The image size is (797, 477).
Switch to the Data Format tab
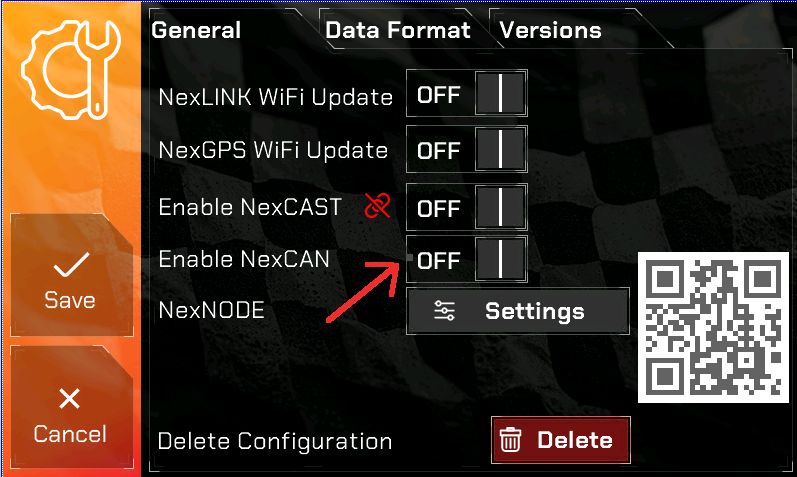(x=398, y=30)
